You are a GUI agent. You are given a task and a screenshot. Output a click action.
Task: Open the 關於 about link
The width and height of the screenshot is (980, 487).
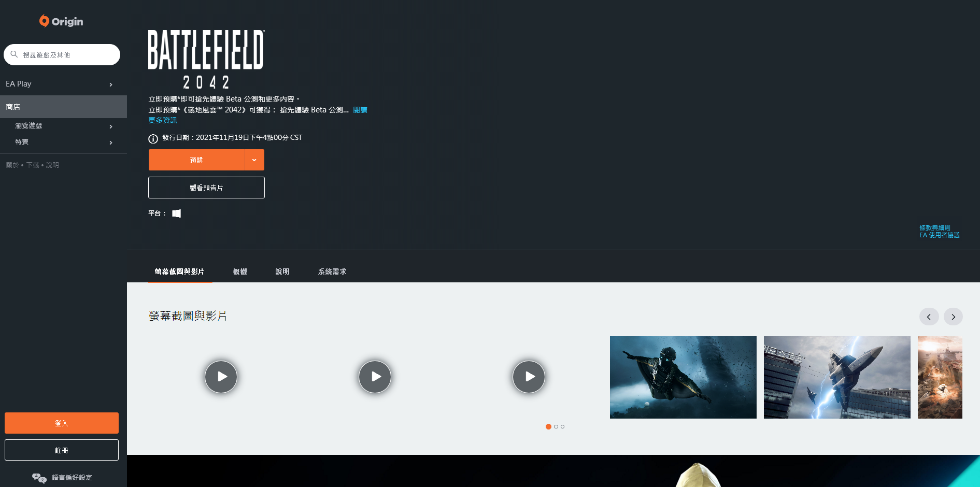click(x=12, y=165)
